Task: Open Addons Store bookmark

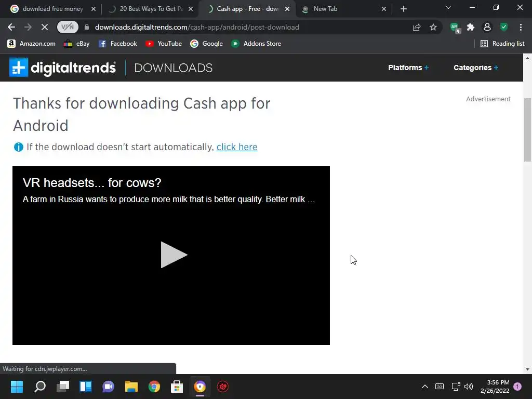Action: (256, 44)
